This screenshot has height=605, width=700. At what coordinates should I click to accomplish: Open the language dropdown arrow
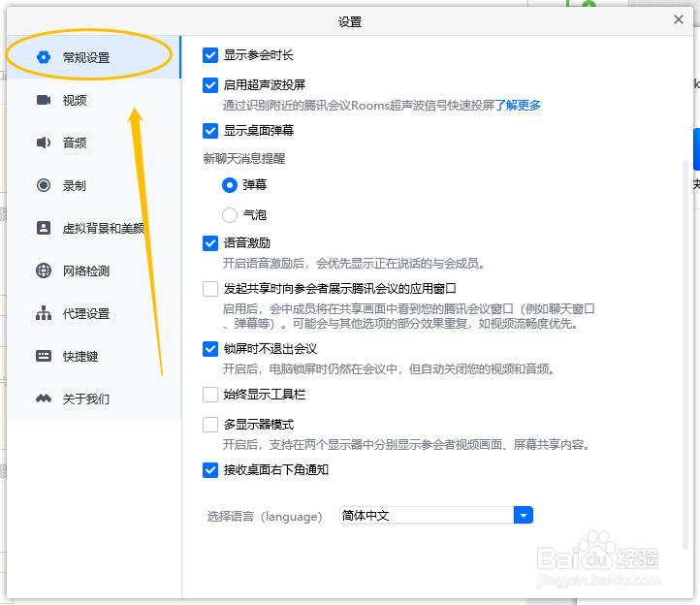tap(524, 515)
